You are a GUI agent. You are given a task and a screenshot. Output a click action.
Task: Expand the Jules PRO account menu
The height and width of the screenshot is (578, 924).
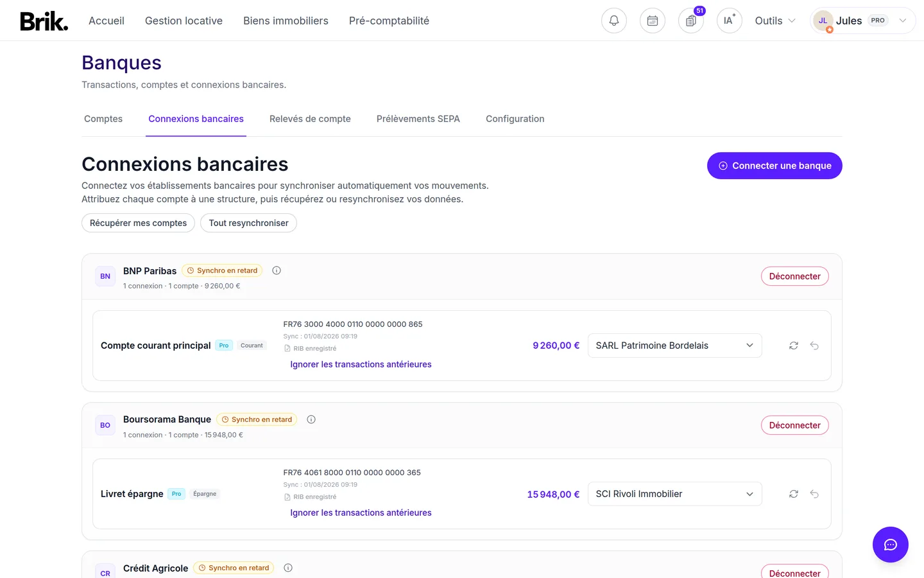pos(862,21)
